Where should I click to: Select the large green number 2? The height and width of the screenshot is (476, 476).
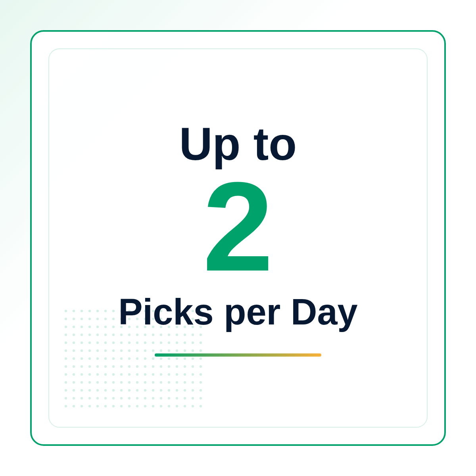click(238, 226)
